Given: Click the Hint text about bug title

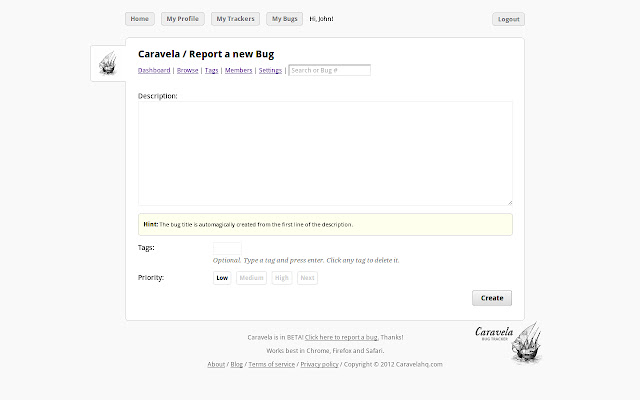Looking at the screenshot, I should (248, 224).
